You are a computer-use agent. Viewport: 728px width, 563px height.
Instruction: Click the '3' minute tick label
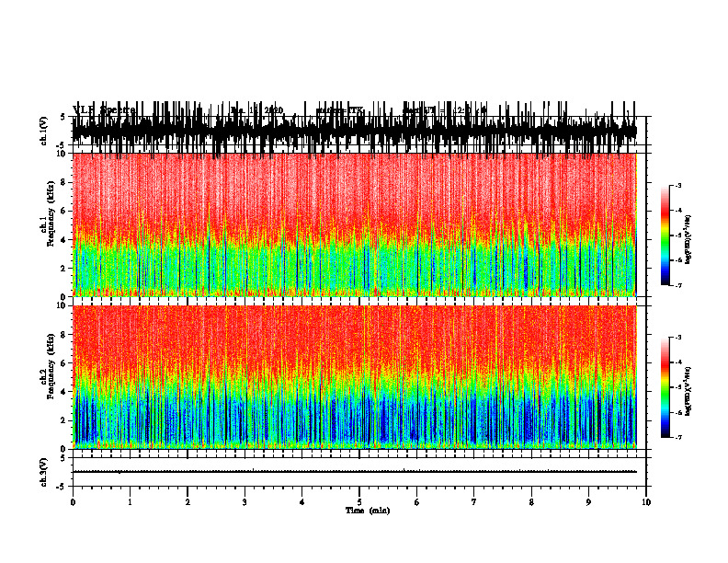[245, 502]
